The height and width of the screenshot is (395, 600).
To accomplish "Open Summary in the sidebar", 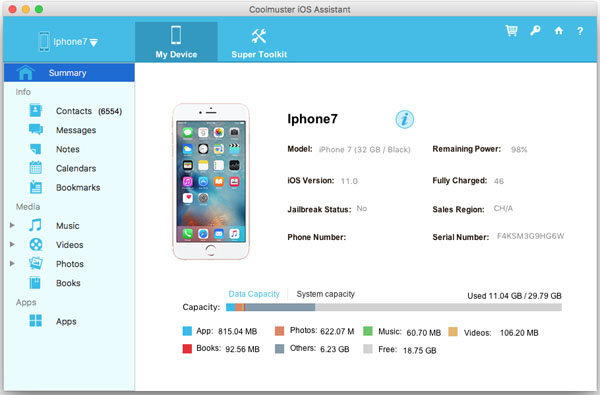I will [x=69, y=73].
